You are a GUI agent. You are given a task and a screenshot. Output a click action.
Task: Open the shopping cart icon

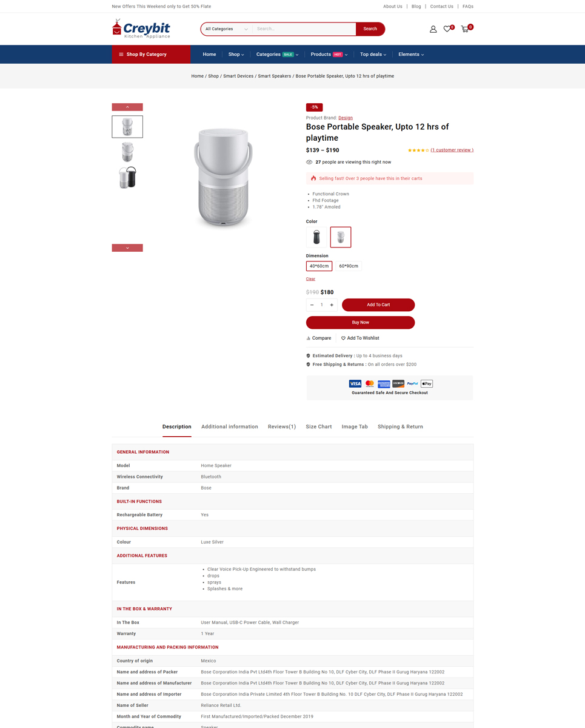pos(465,29)
